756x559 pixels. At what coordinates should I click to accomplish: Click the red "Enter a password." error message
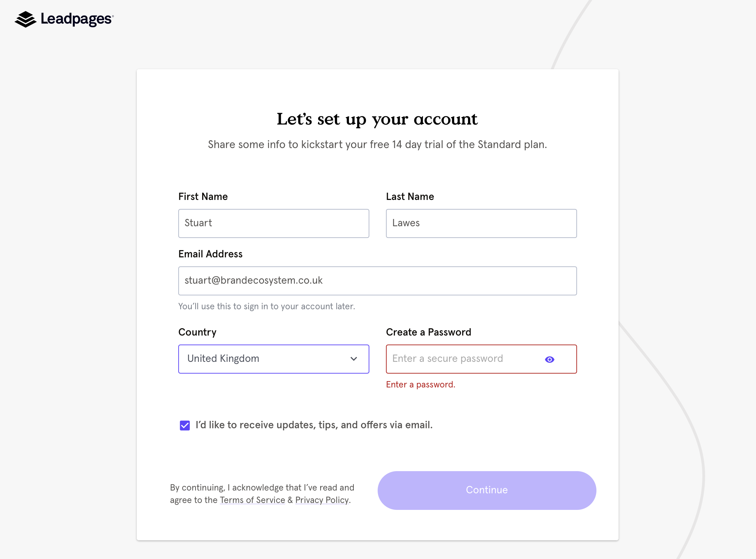(x=420, y=384)
